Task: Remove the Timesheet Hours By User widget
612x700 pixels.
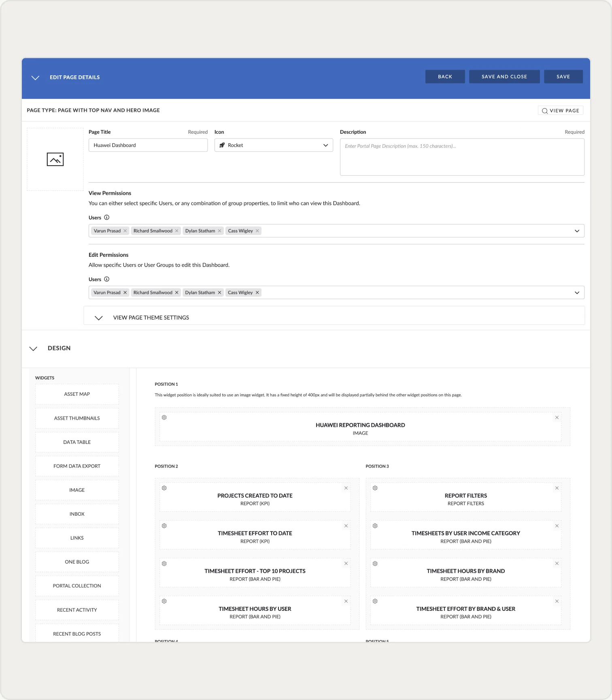Action: 346,601
